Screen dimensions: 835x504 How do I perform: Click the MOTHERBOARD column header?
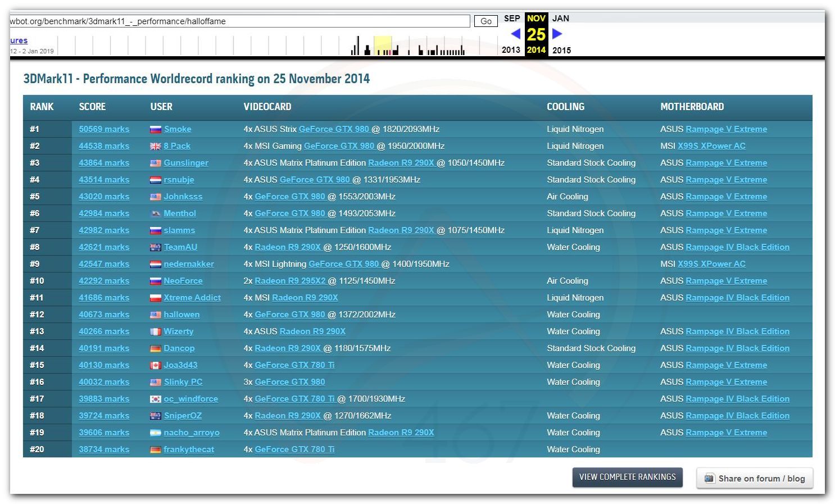pos(692,107)
